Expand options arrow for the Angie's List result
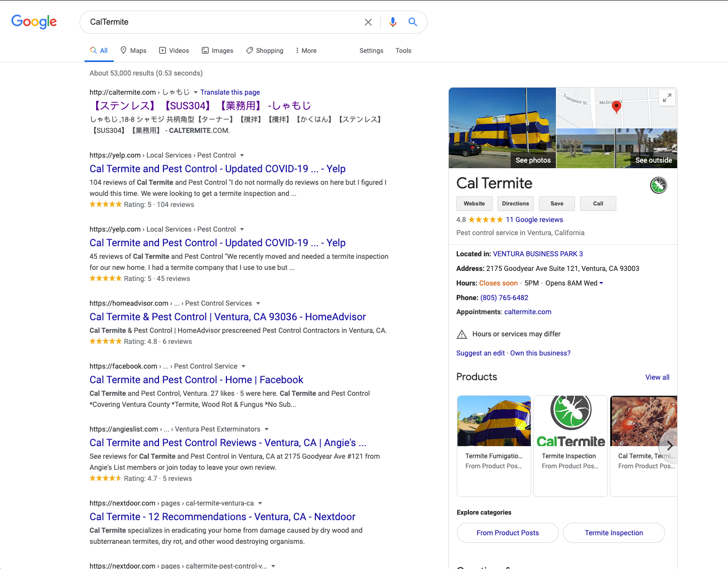The image size is (728, 569). [267, 429]
